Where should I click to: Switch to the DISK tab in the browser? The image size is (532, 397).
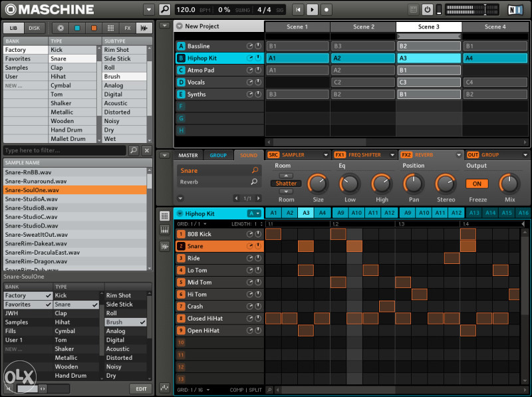point(35,28)
